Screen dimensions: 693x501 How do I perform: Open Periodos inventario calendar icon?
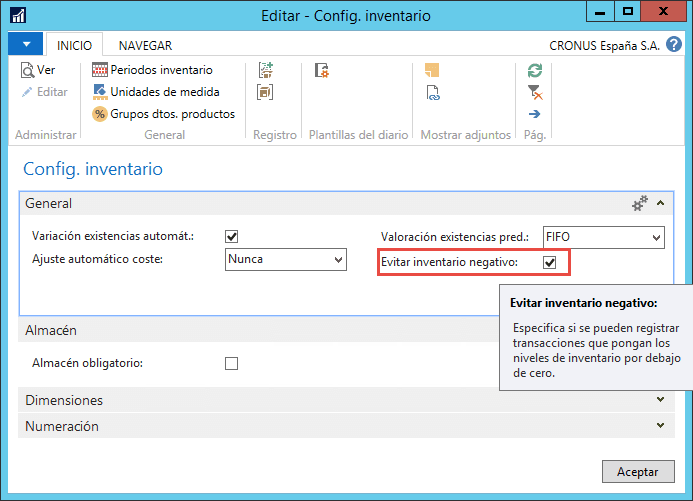point(100,70)
